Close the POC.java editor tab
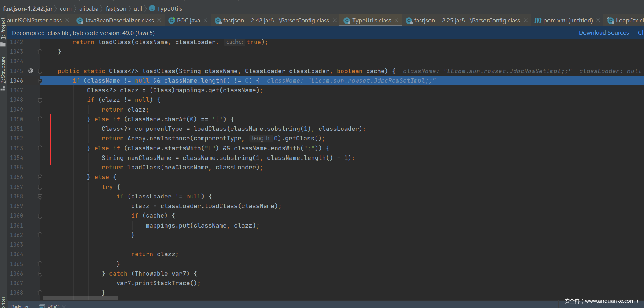The width and height of the screenshot is (644, 308). [x=205, y=21]
